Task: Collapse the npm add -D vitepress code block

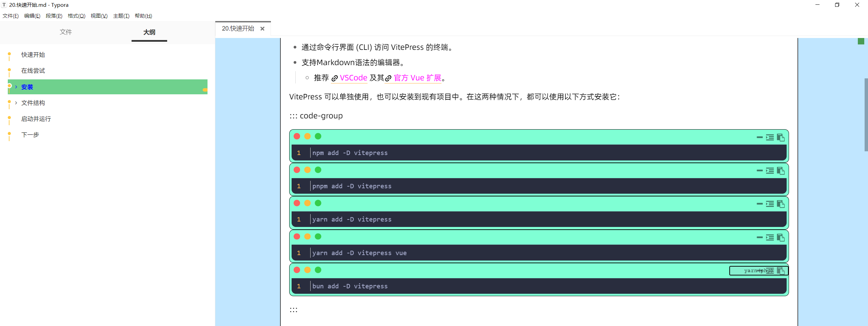Action: [759, 137]
